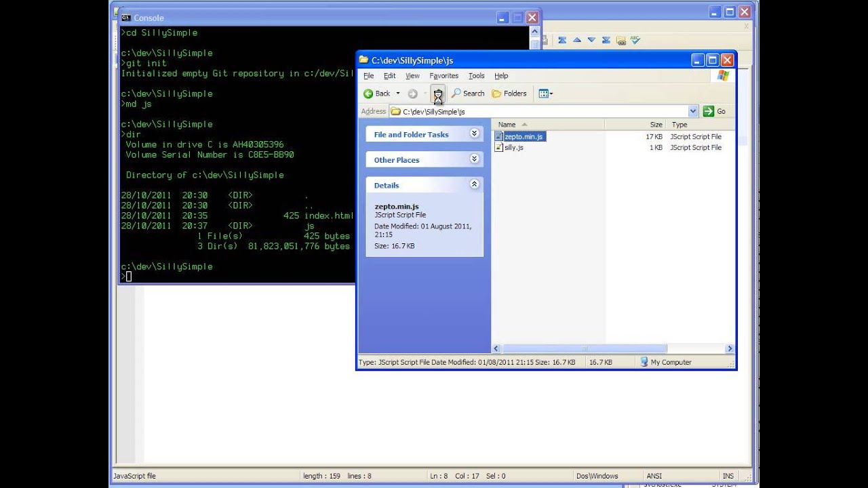868x488 pixels.
Task: Click the file list horizontal scrollbar thumb
Action: pyautogui.click(x=584, y=348)
